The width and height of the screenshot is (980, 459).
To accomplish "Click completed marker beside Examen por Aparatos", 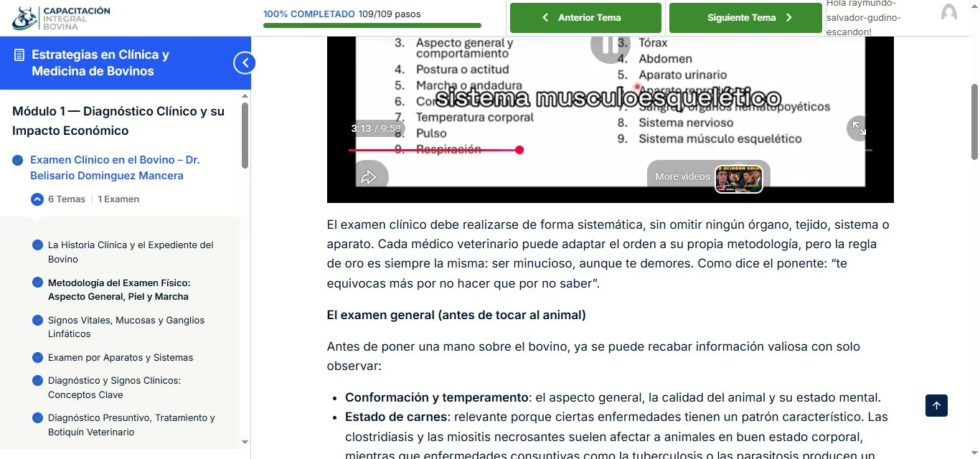I will [37, 357].
